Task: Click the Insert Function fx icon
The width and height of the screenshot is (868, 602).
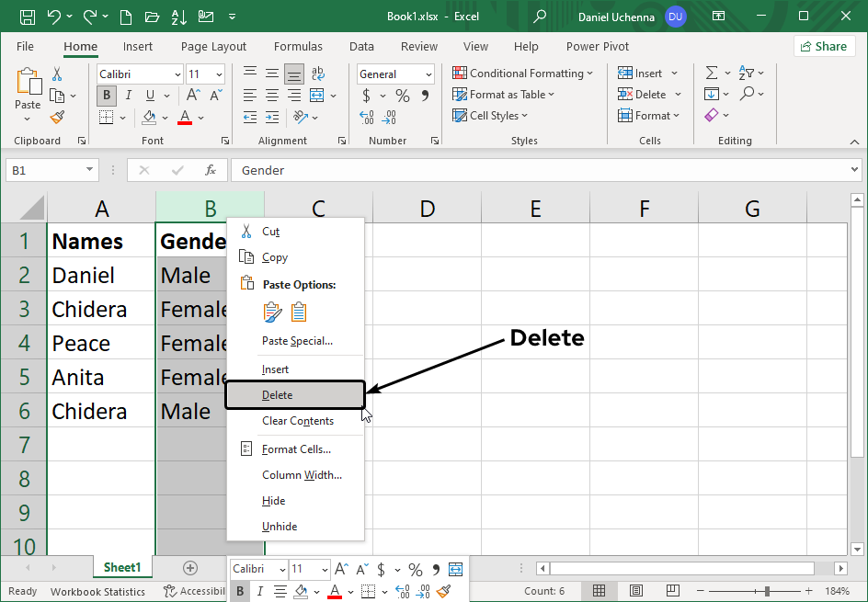Action: (x=211, y=170)
